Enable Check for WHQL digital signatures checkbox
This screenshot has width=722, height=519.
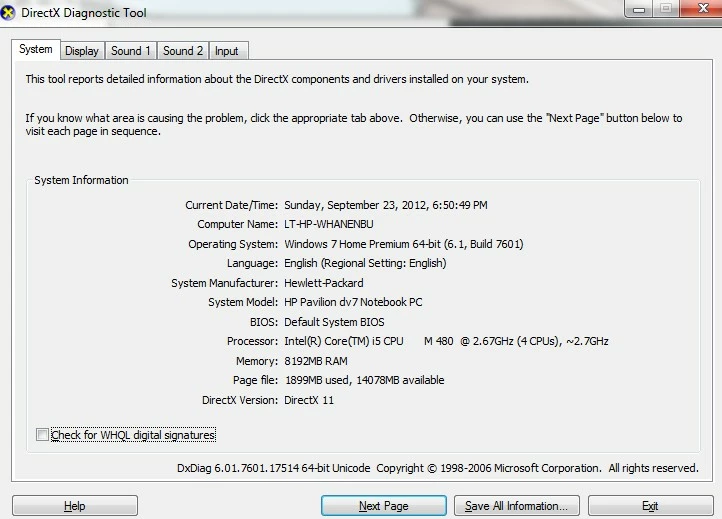[x=42, y=435]
